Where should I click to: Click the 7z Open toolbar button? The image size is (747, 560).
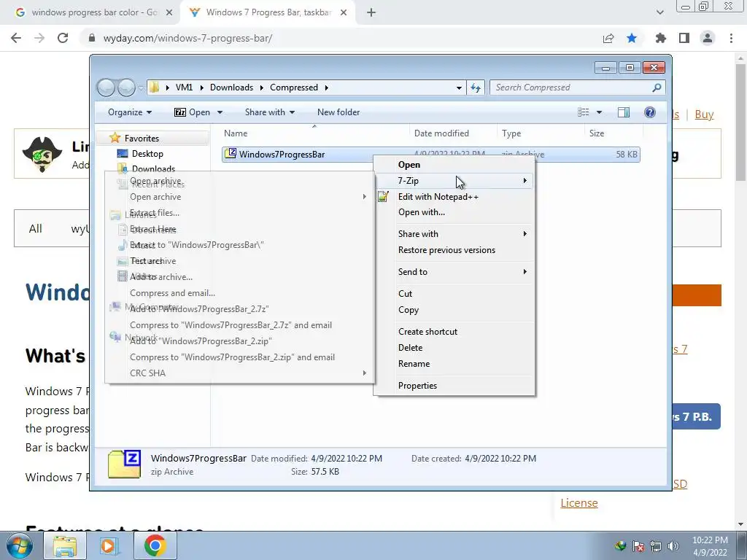192,112
